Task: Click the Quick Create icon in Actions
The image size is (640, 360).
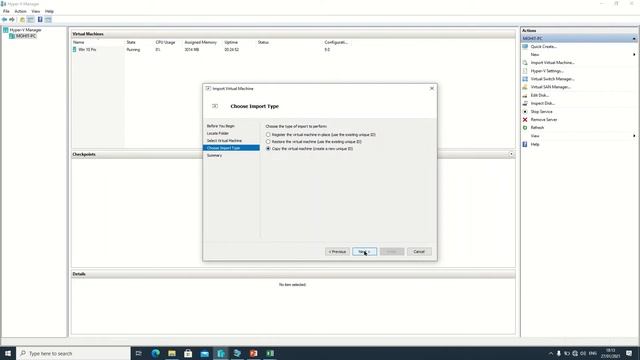Action: click(525, 47)
